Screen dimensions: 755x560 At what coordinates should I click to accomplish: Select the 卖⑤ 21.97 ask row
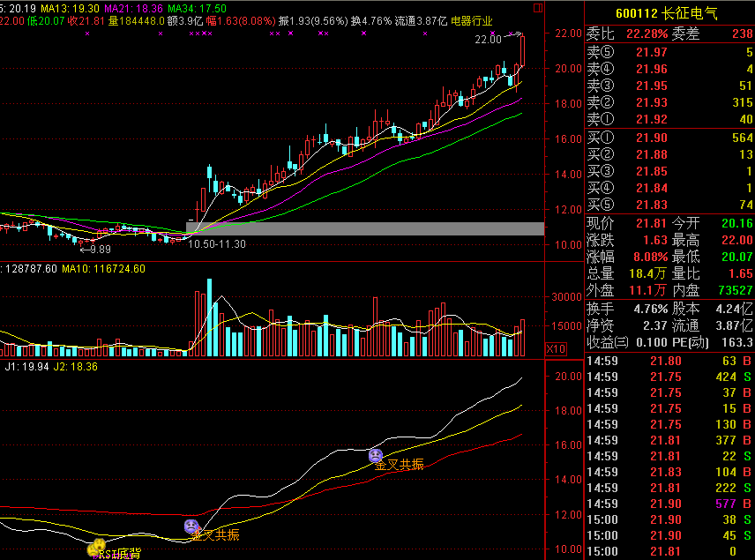point(669,52)
